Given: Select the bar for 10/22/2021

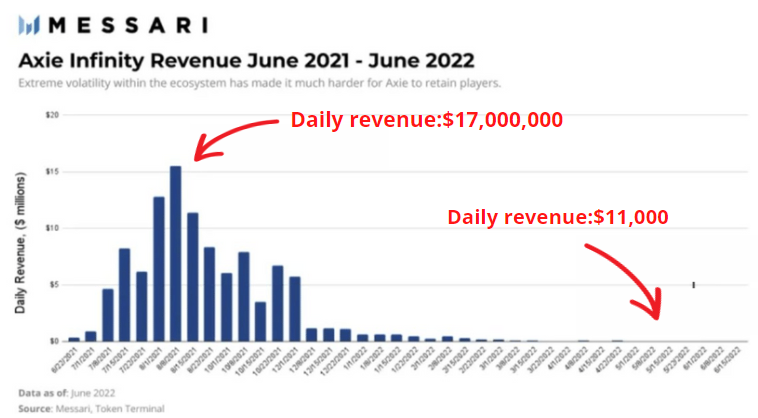Looking at the screenshot, I should click(277, 303).
